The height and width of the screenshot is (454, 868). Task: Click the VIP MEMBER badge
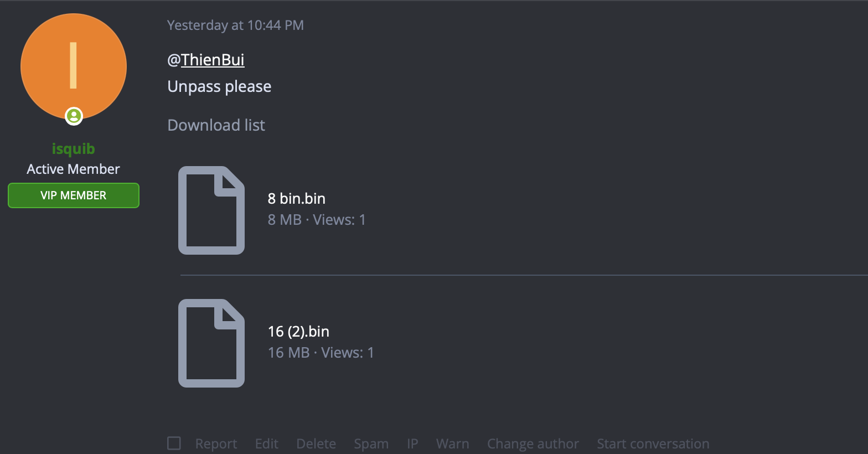pos(73,195)
